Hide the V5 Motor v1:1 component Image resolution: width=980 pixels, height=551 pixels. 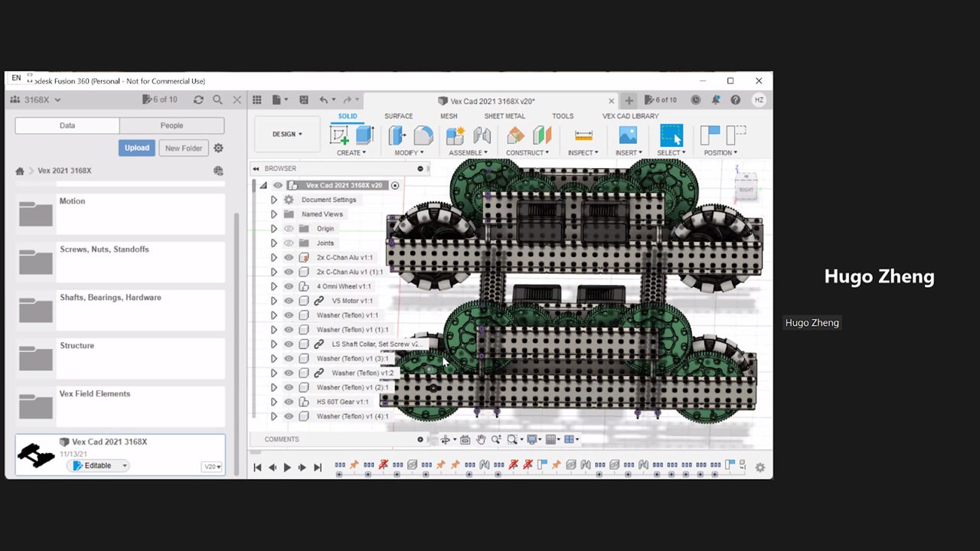(x=289, y=301)
